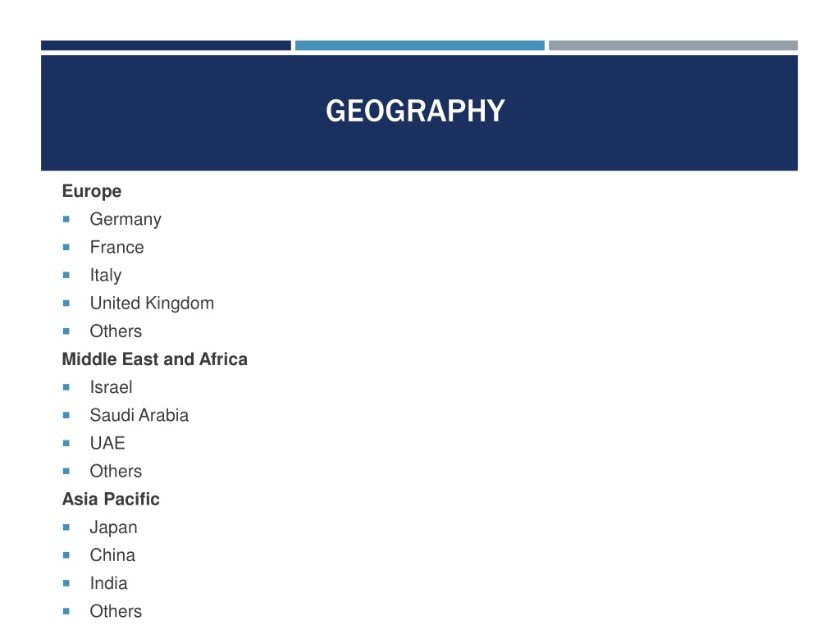
Task: Click the Italy bullet text
Action: pyautogui.click(x=106, y=276)
